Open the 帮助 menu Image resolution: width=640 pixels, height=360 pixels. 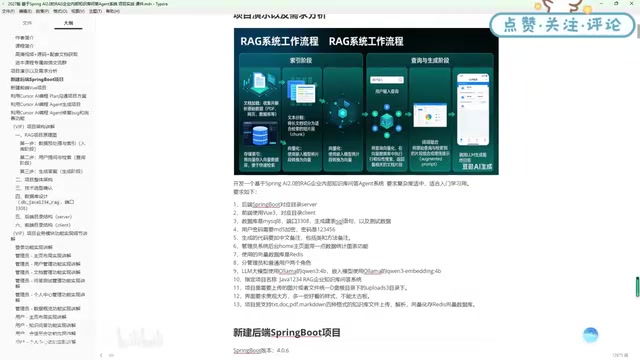113,11
